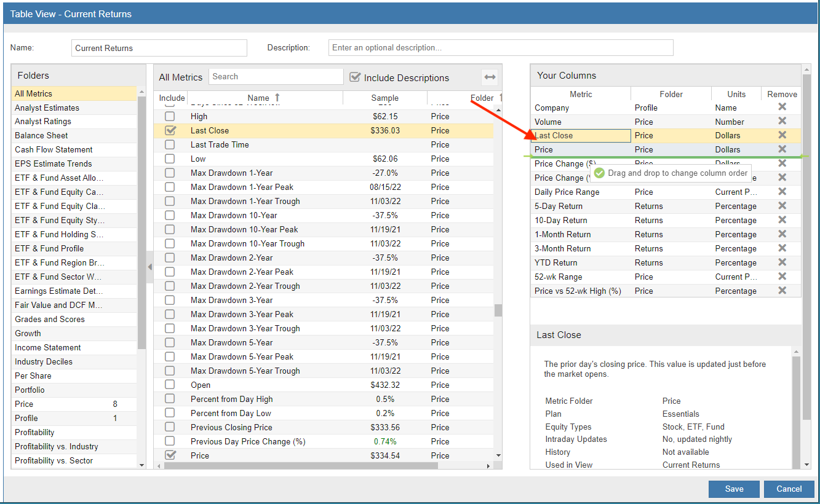Remove the Volume column with its X icon
820x504 pixels.
point(782,121)
